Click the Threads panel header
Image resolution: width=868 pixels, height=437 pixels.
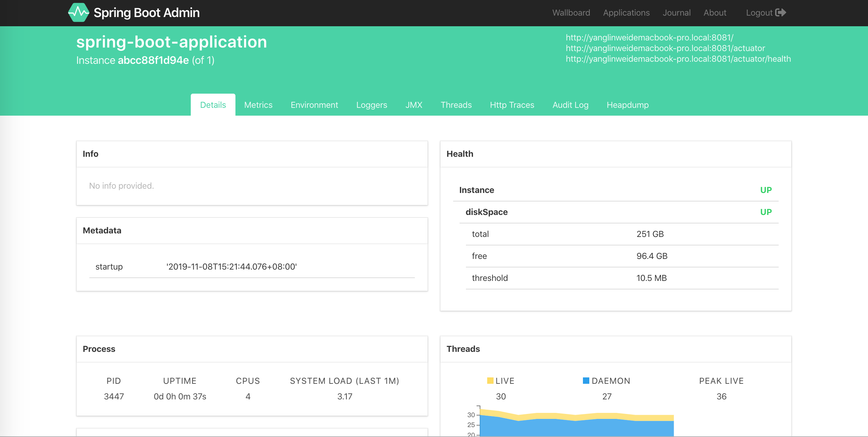point(616,349)
